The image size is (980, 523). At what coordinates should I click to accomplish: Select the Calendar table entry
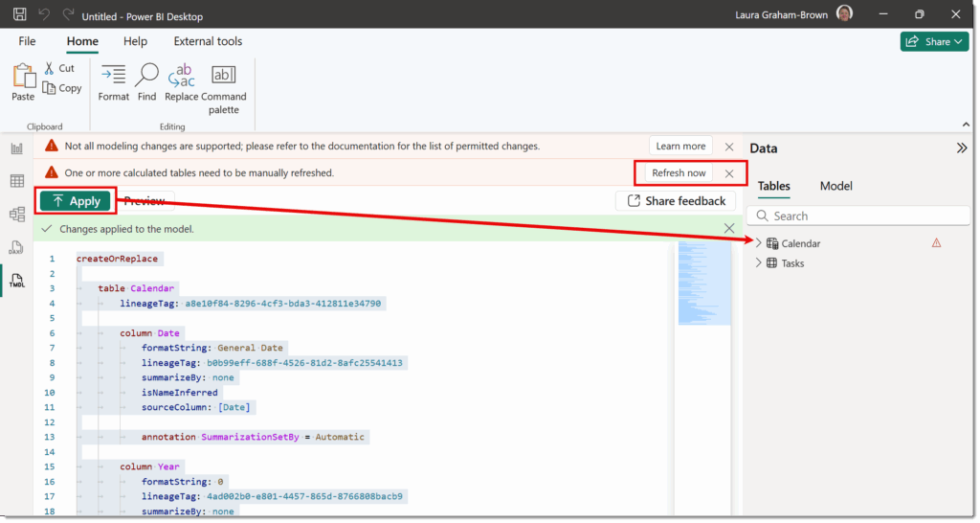click(801, 243)
